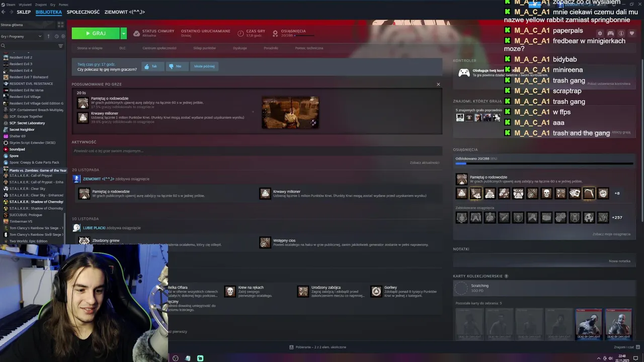The image size is (644, 362).
Task: Click the OSIĄGNIĘCIA ribbon icon
Action: 275,33
